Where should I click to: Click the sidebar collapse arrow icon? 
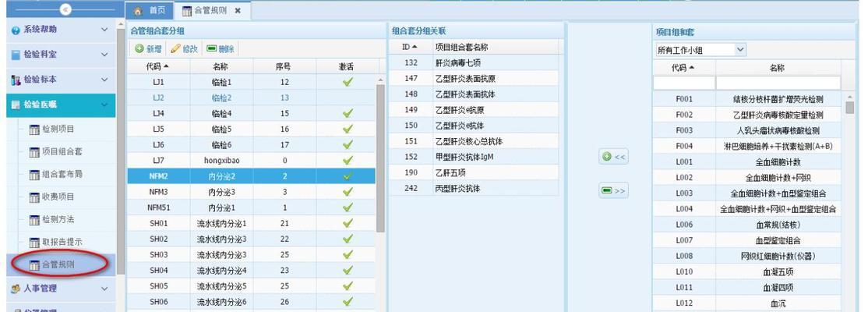click(x=65, y=10)
